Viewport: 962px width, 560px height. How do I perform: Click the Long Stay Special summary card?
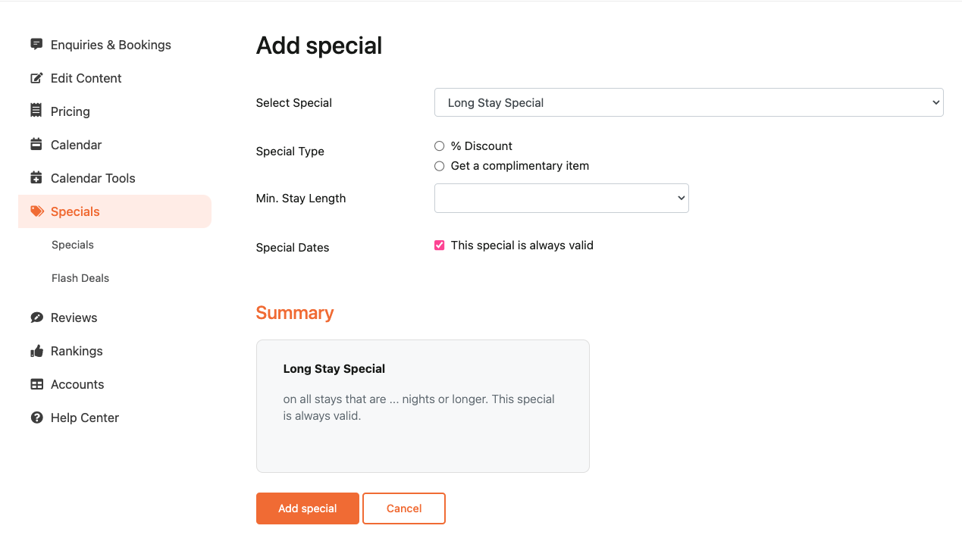click(x=422, y=406)
